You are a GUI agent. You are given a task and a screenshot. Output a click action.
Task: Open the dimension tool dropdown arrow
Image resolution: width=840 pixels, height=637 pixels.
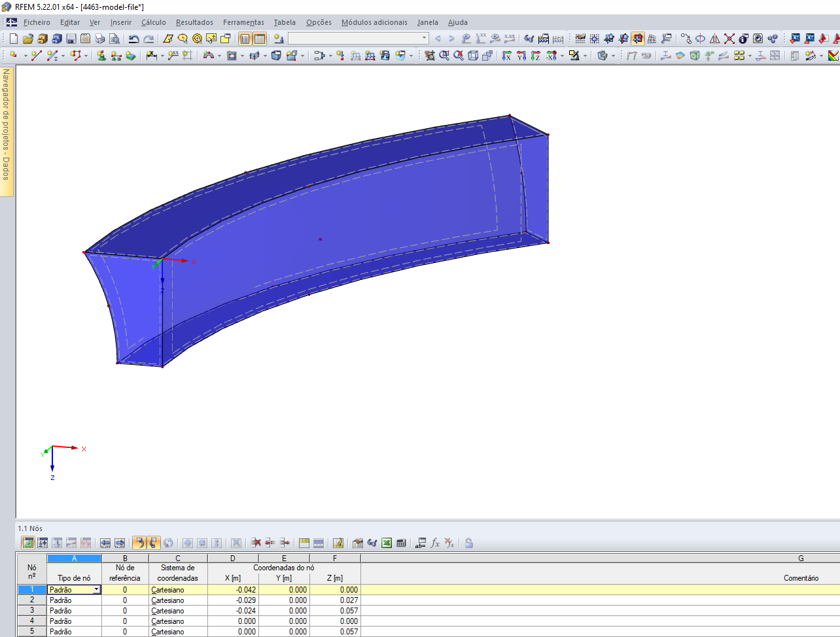(162, 56)
